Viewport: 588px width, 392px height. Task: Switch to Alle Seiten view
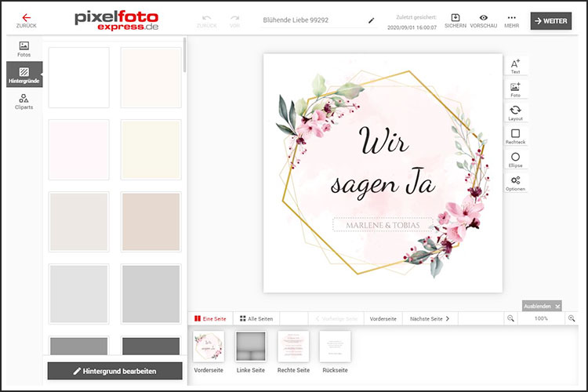[x=256, y=319]
